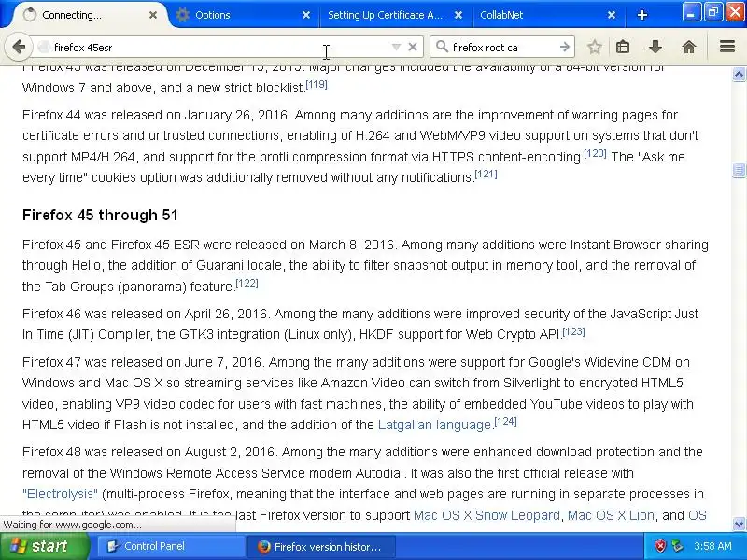The image size is (747, 560).
Task: Switch to Setting Up Certificate tab
Action: (395, 15)
